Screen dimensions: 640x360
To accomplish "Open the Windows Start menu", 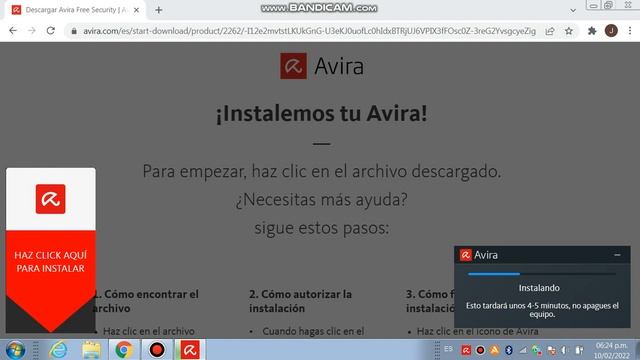I will click(x=15, y=350).
